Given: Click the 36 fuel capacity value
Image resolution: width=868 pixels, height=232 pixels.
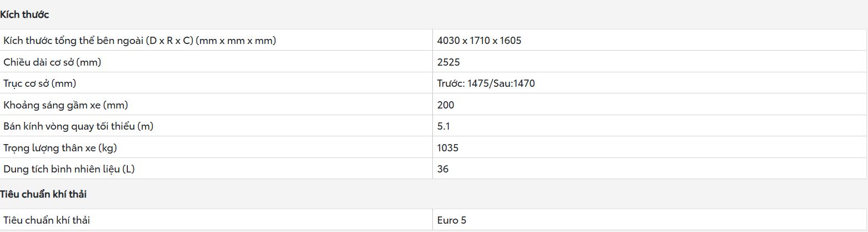Looking at the screenshot, I should pos(443,169).
